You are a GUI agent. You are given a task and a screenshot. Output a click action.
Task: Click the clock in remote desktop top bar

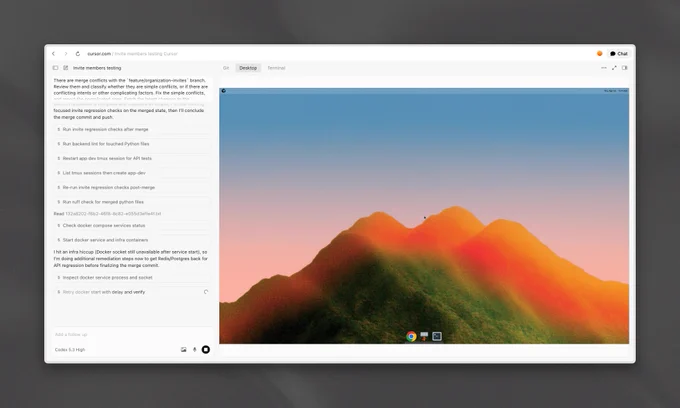[x=615, y=91]
